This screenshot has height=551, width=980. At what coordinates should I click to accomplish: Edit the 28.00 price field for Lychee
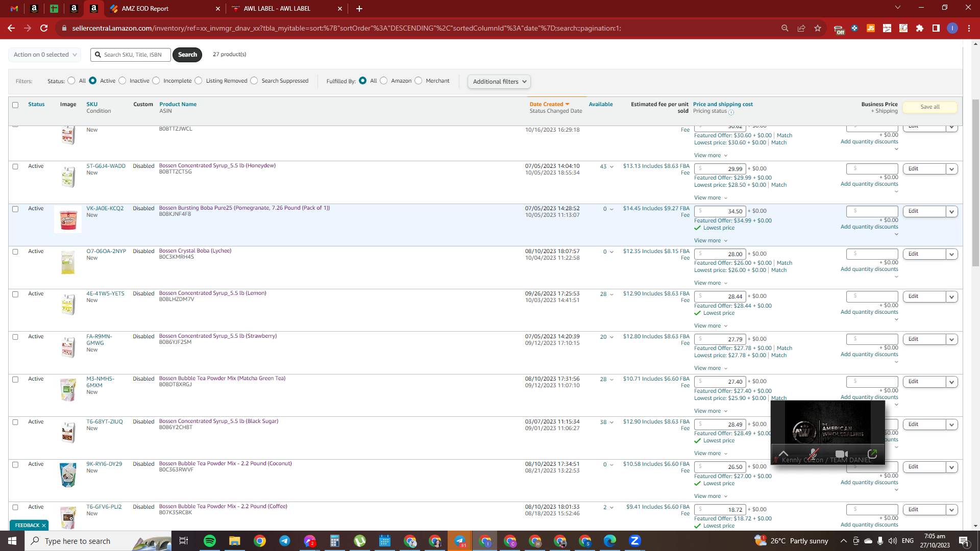720,254
